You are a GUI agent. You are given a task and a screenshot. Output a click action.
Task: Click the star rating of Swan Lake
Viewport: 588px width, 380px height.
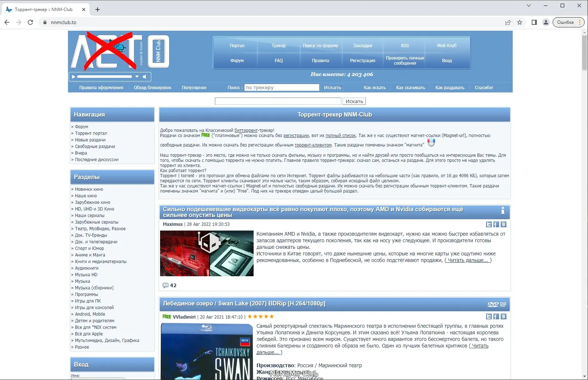point(261,316)
